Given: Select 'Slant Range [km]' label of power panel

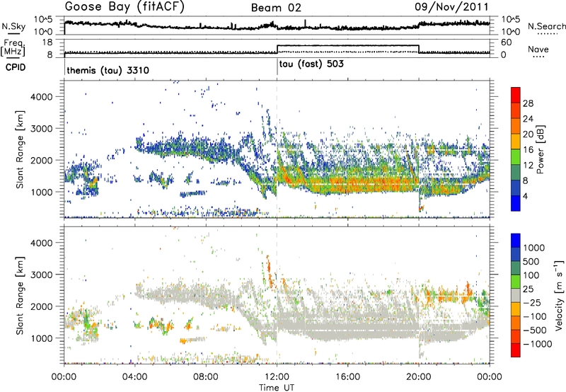Looking at the screenshot, I should 20,149.
